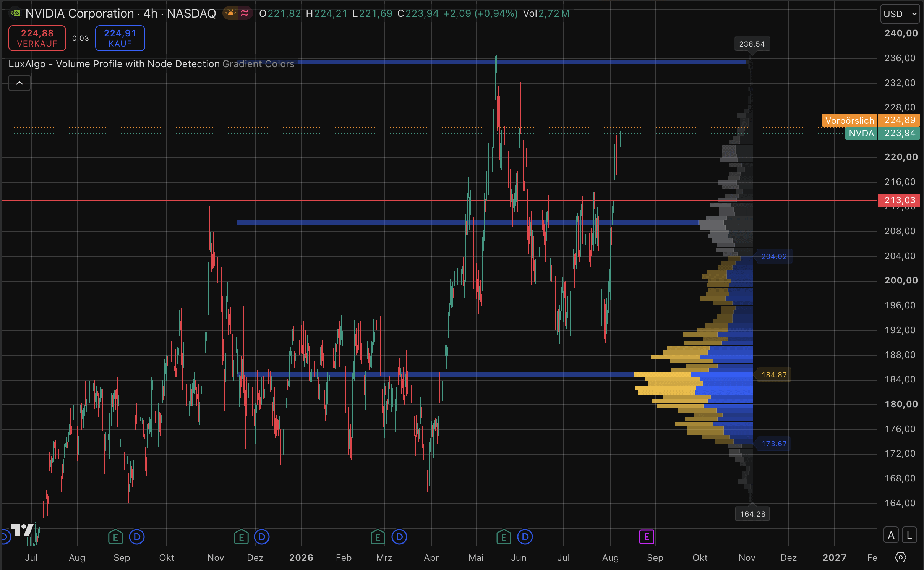Click the change value +2,09 (+0,94%)

pyautogui.click(x=480, y=13)
